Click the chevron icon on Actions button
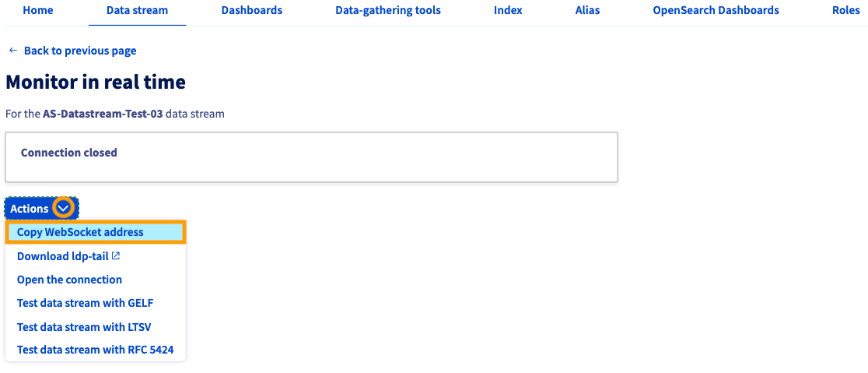The image size is (868, 373). tap(64, 209)
